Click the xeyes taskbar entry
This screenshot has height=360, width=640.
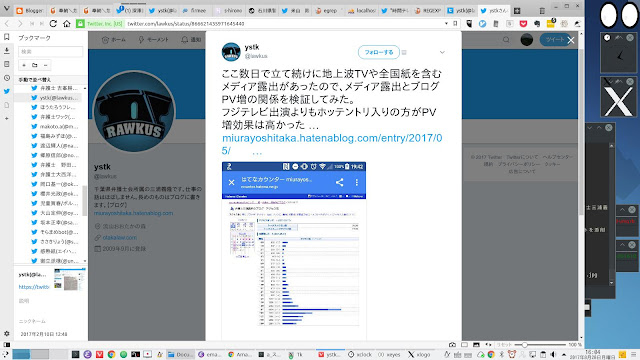(x=389, y=355)
